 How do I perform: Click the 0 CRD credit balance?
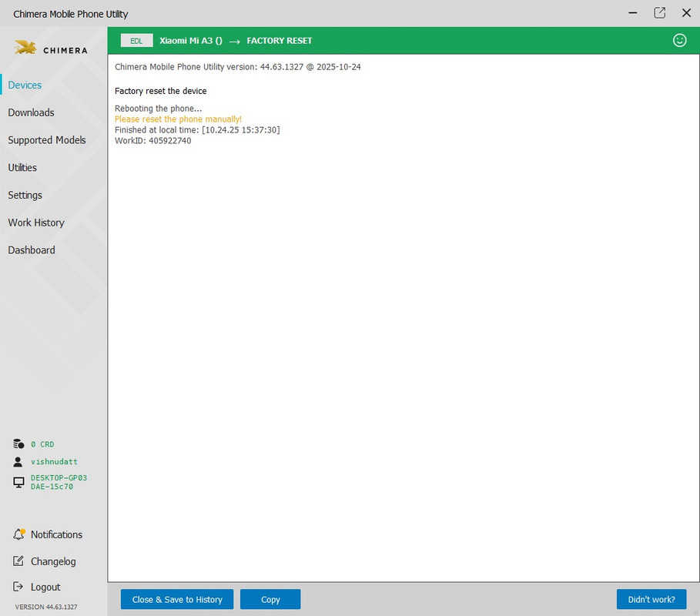tap(42, 444)
